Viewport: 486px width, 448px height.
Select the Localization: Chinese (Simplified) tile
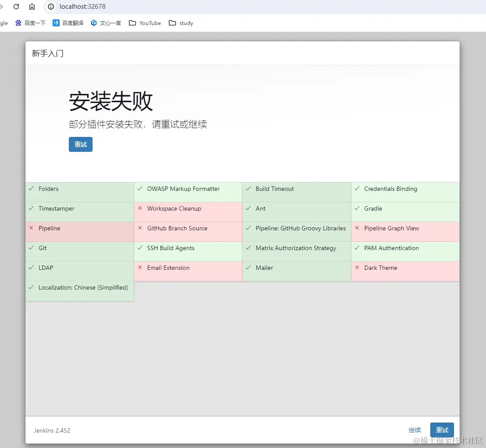pos(80,291)
